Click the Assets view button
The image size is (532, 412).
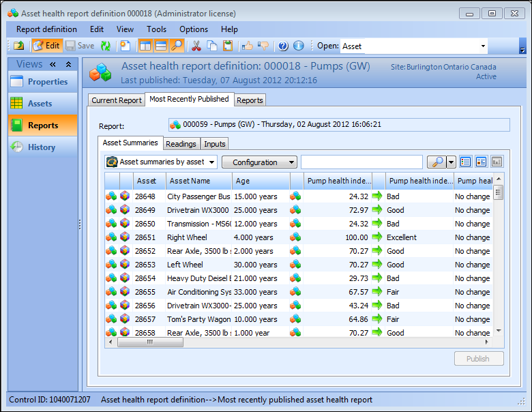[40, 104]
